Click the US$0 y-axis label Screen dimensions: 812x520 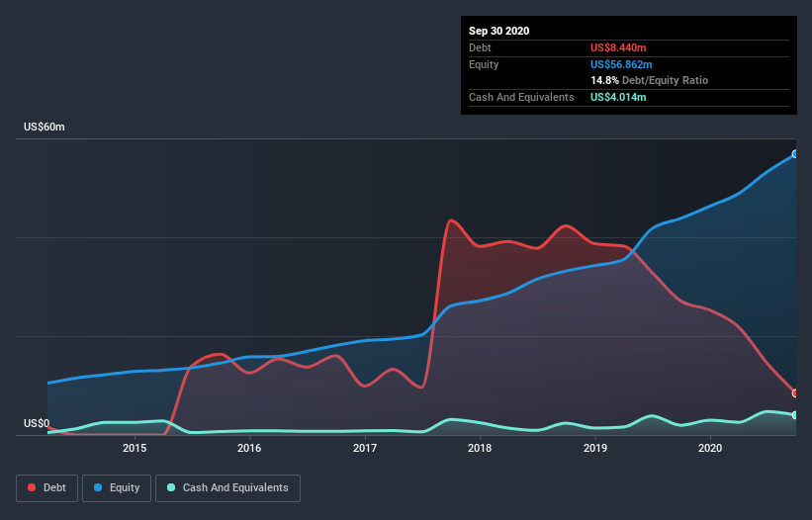point(37,423)
